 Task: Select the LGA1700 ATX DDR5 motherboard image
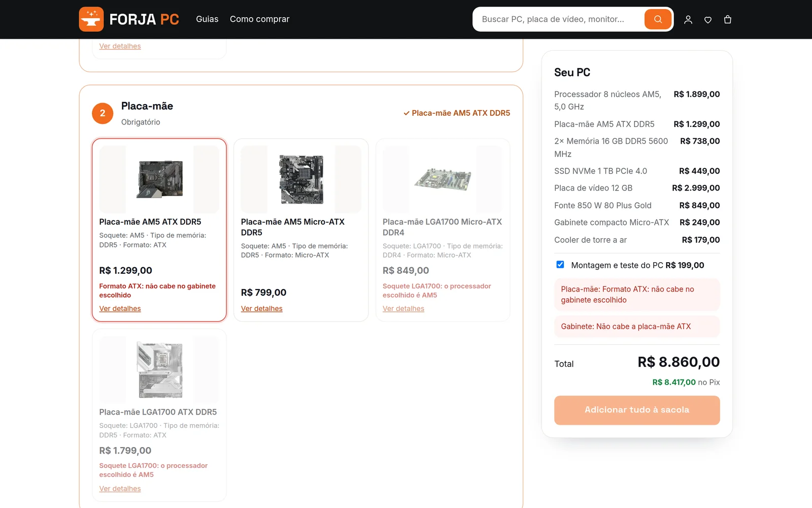[x=159, y=370]
